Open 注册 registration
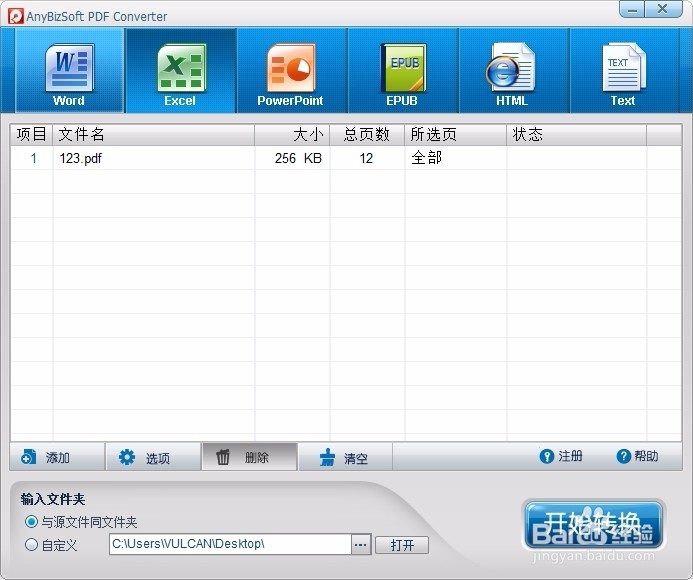This screenshot has width=693, height=580. [561, 456]
